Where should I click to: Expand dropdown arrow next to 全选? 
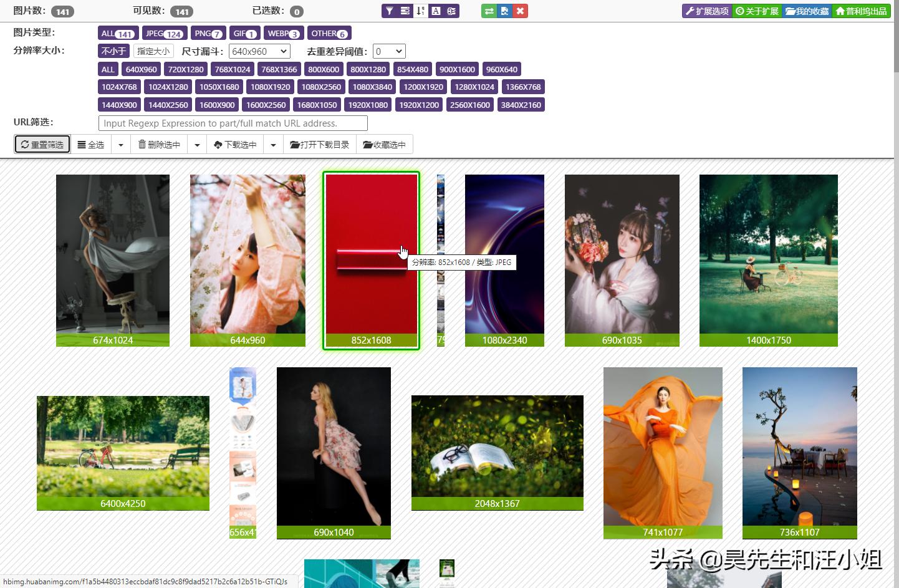(x=121, y=145)
